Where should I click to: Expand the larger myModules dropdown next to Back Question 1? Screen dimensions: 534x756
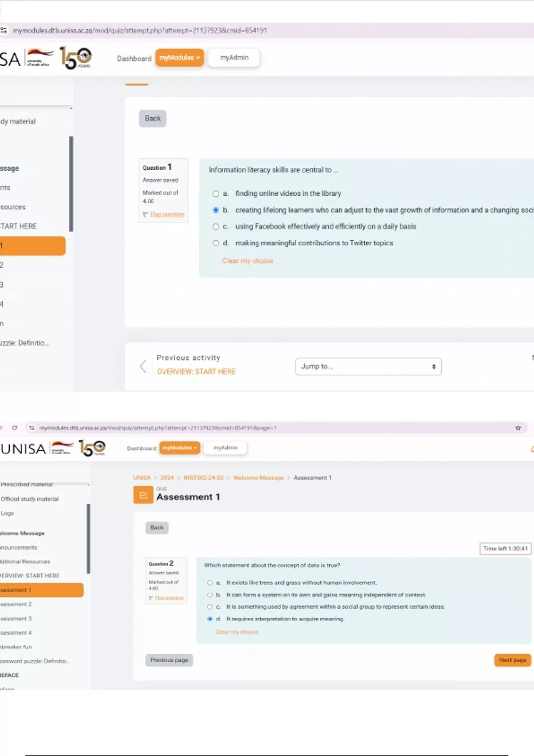point(179,58)
